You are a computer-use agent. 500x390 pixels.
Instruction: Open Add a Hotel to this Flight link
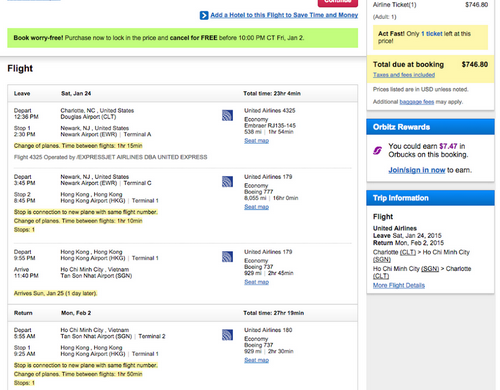[x=284, y=15]
